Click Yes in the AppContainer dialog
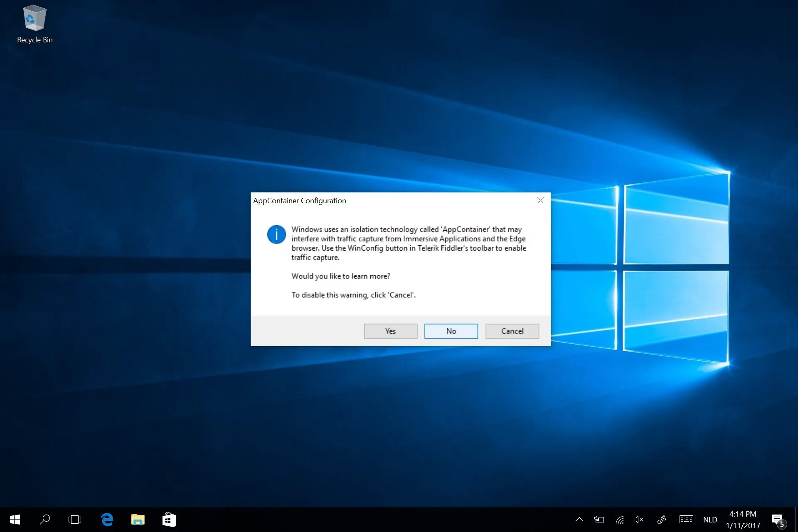This screenshot has width=798, height=532. pyautogui.click(x=390, y=331)
